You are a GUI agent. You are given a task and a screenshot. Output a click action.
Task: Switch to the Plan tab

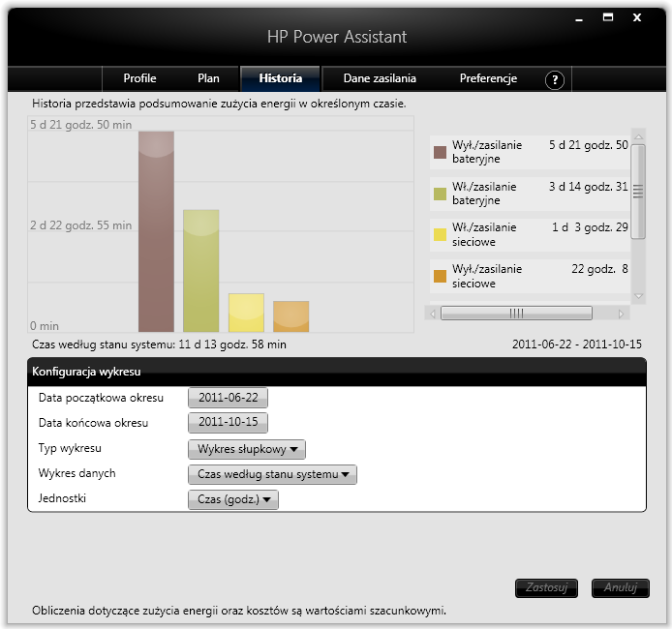pyautogui.click(x=208, y=78)
